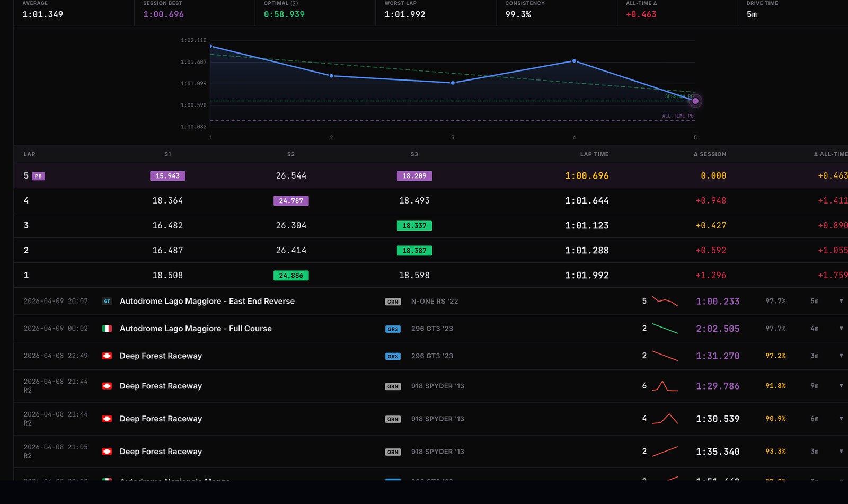Expand the 6m Deep Forest session arrow

pos(841,419)
